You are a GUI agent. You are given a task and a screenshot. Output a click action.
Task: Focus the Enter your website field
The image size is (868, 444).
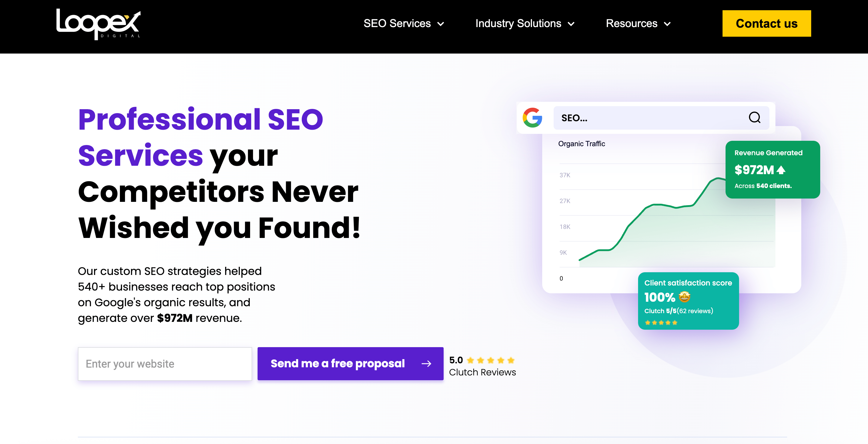click(x=165, y=364)
